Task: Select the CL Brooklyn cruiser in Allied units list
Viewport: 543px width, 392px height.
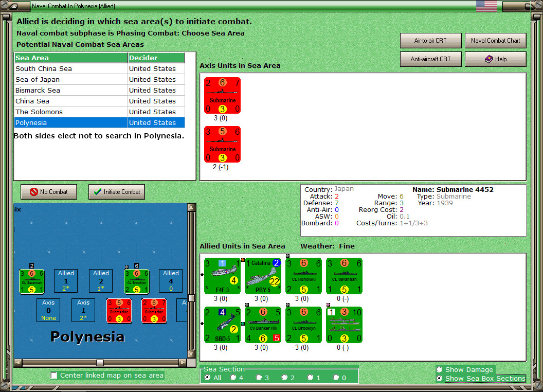Action: click(304, 325)
